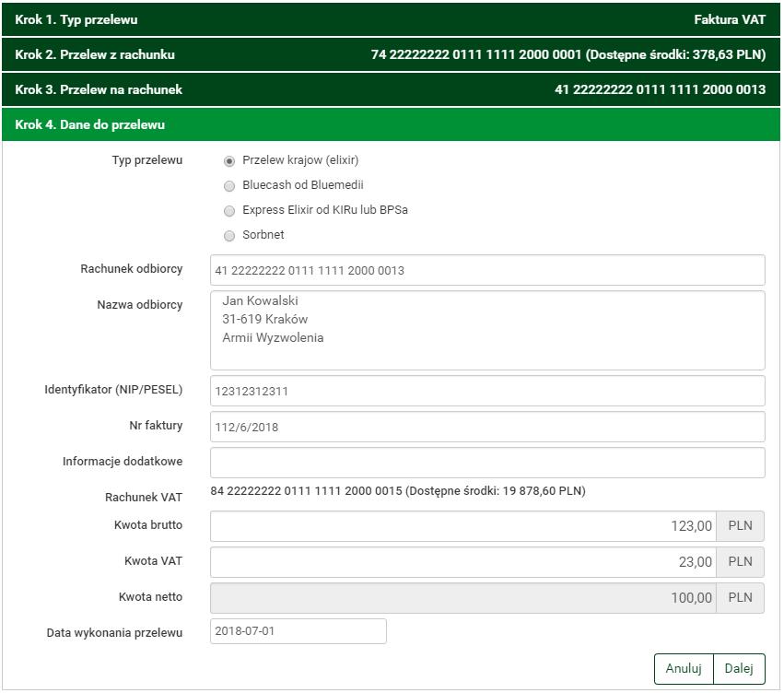Focus the empty Informacje dodatkowe field
784x693 pixels.
pos(487,463)
